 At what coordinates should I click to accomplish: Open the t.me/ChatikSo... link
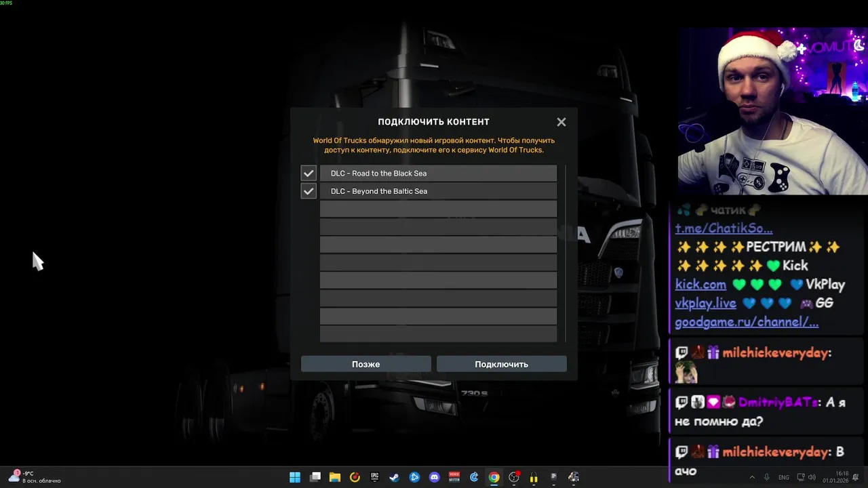724,228
